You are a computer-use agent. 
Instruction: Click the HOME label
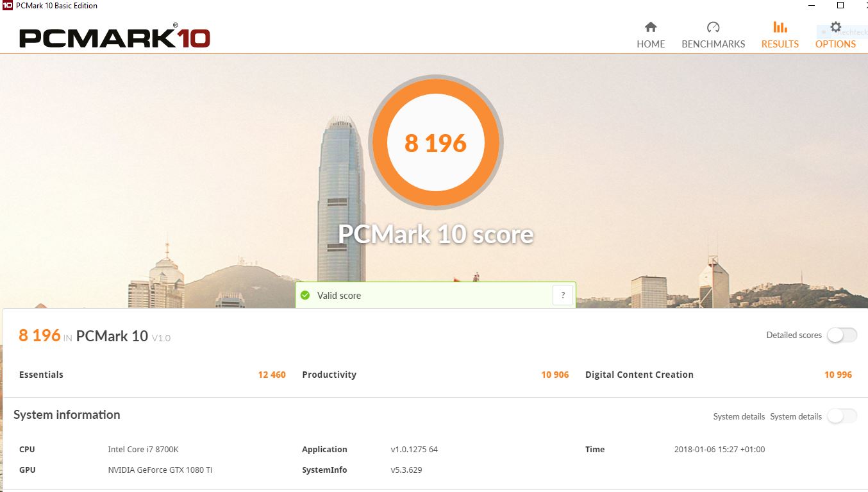[651, 44]
